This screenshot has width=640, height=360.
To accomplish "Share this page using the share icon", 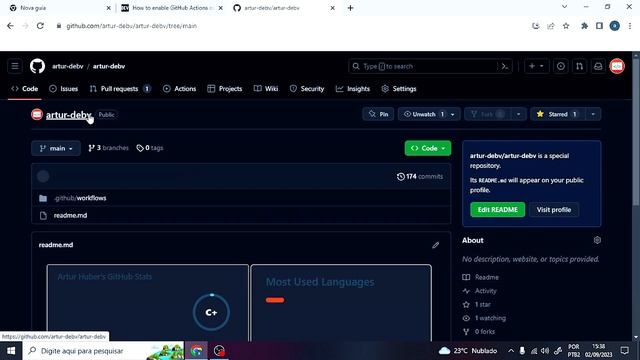I will coord(551,26).
